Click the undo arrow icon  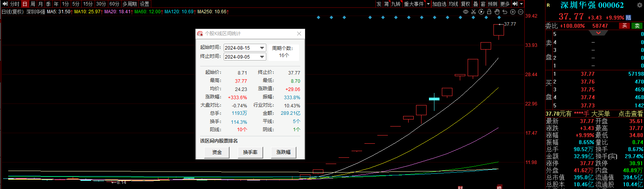coord(505,12)
